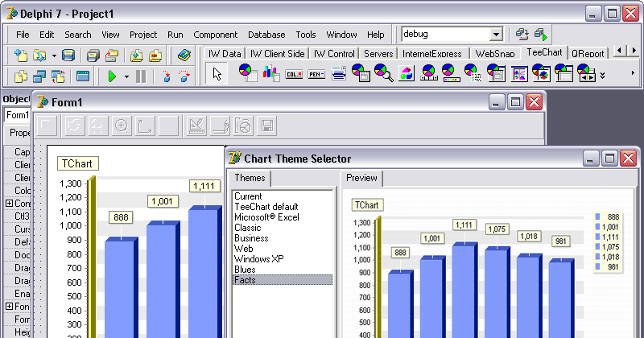Select the arrow pointer in component palette
Image resolution: width=644 pixels, height=338 pixels.
[x=216, y=74]
